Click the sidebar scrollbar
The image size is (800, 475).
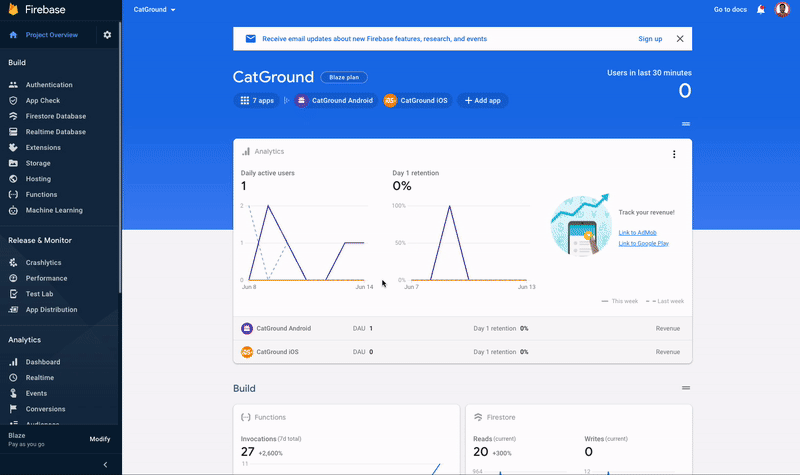[120, 157]
